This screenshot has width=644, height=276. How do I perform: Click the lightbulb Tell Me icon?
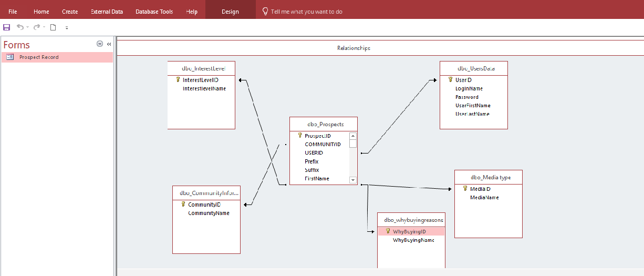pyautogui.click(x=265, y=11)
